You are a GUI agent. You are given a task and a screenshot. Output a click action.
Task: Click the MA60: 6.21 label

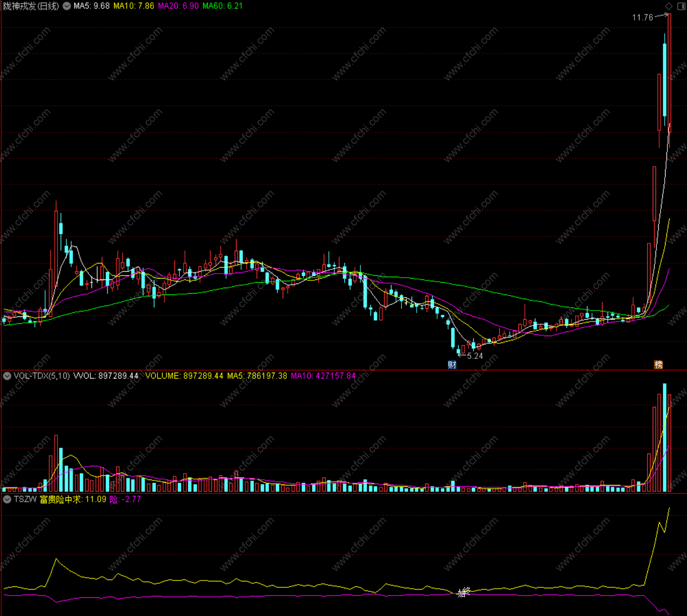(x=222, y=6)
